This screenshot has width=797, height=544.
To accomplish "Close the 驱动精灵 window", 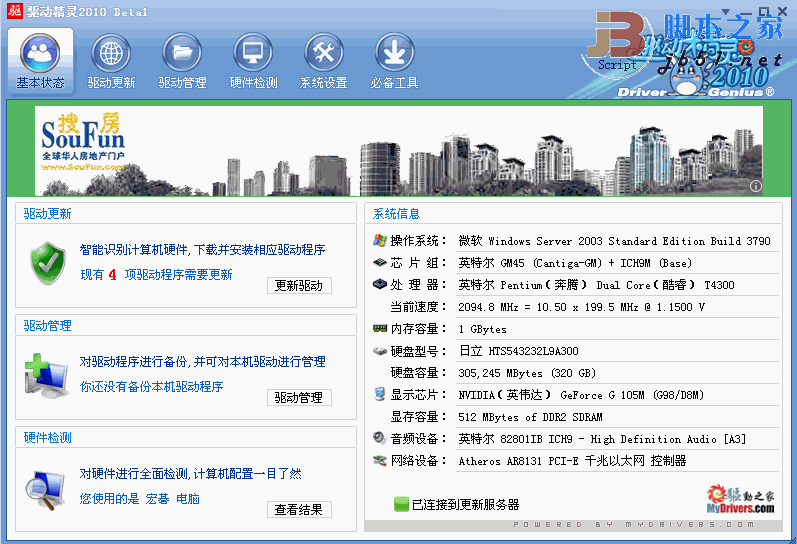I will (x=783, y=12).
